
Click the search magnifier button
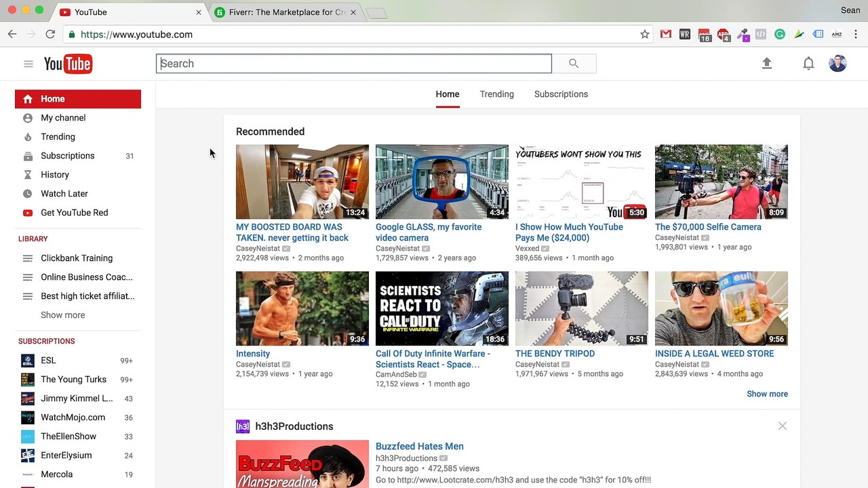[574, 64]
